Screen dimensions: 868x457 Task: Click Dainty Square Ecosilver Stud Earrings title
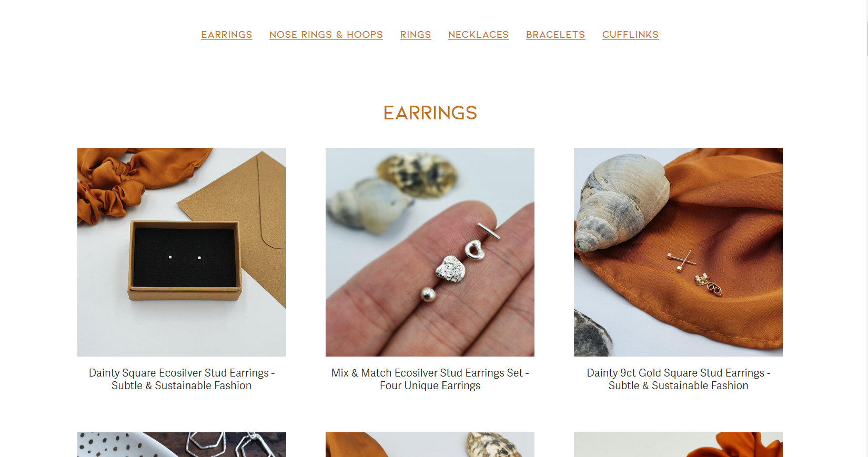coord(181,379)
